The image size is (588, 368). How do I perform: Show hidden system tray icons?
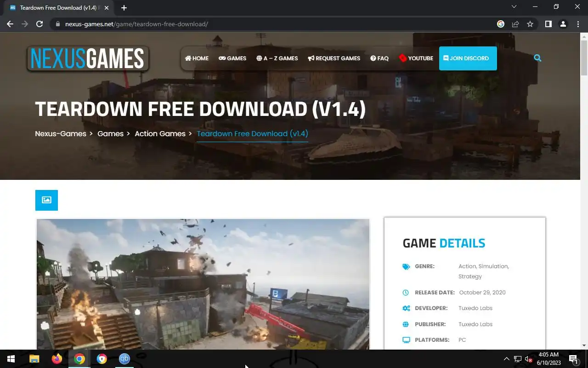506,359
